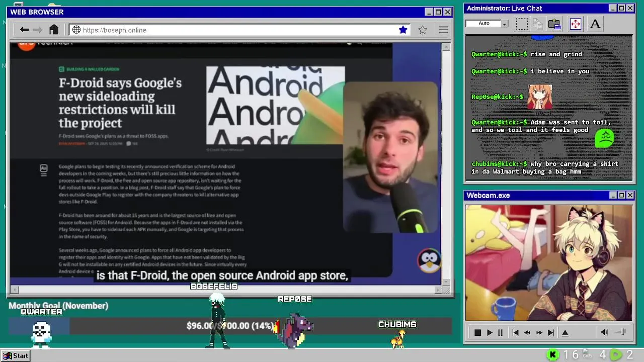The image size is (644, 362).
Task: Click the filled blue bookmark star
Action: 403,30
